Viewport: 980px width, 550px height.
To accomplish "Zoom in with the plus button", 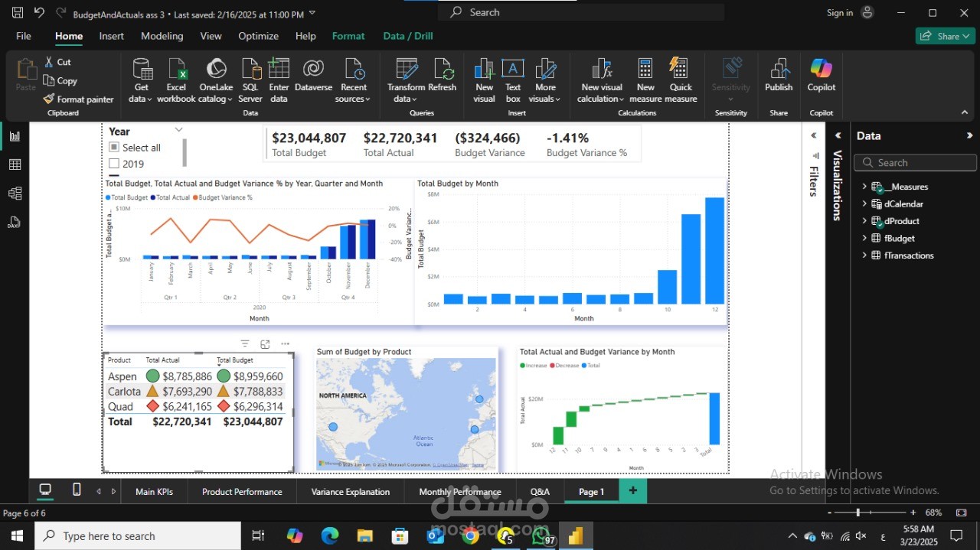I will [913, 513].
